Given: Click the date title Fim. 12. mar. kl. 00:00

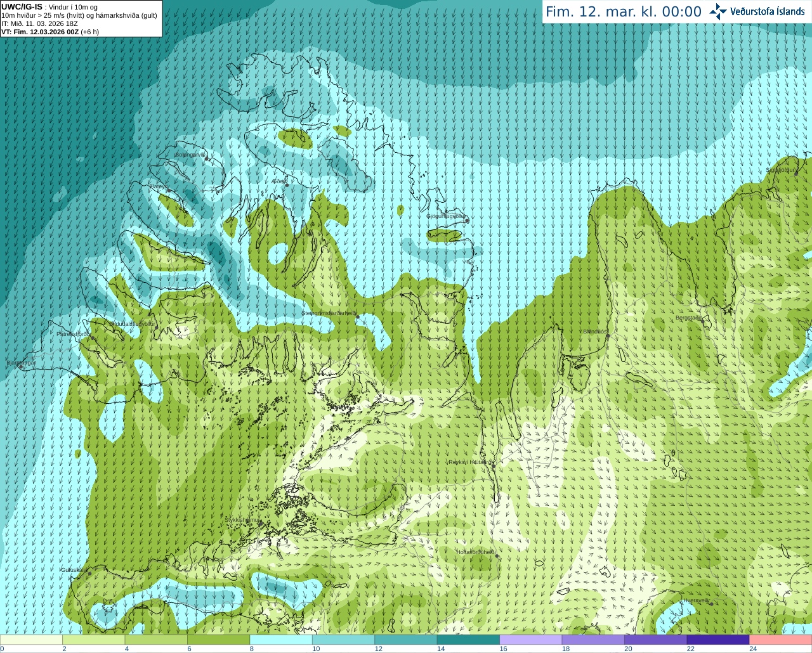Looking at the screenshot, I should tap(624, 12).
